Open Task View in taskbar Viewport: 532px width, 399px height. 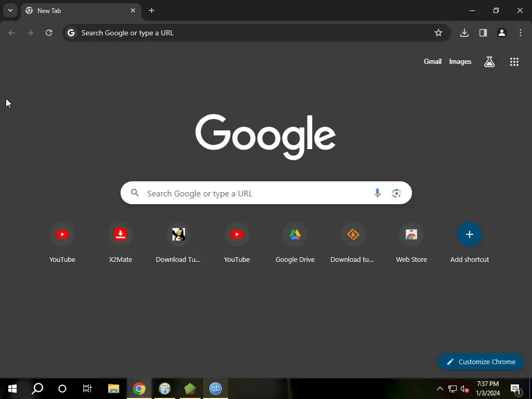87,389
